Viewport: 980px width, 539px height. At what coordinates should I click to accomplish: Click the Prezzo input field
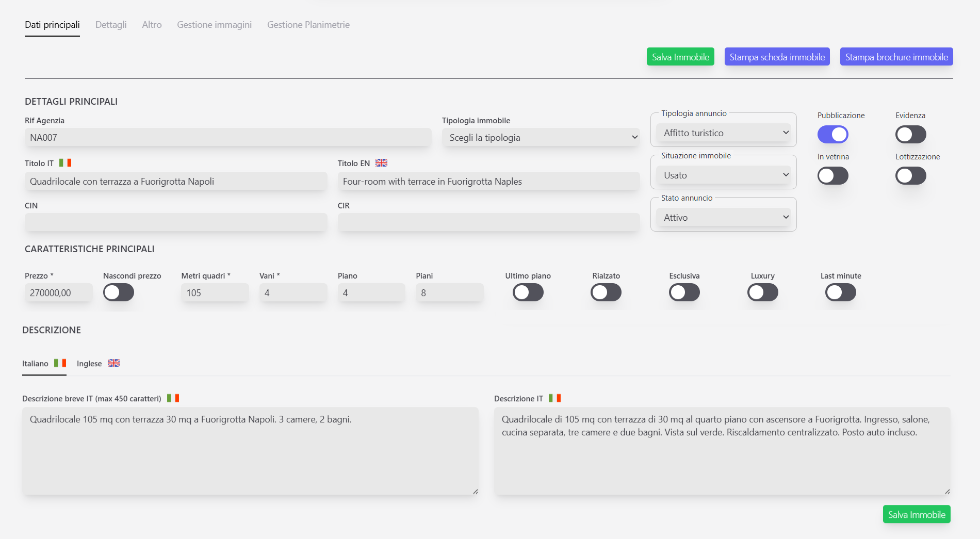(x=59, y=293)
